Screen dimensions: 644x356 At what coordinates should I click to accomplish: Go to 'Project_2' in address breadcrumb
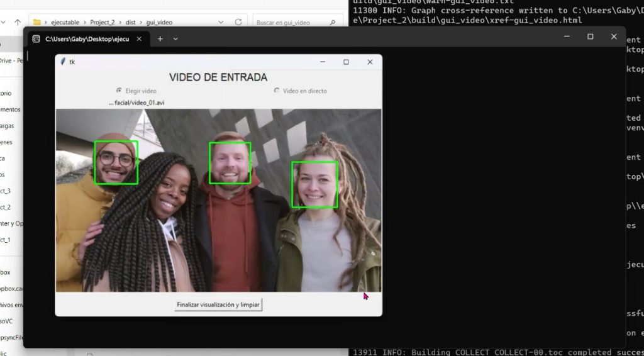click(103, 22)
